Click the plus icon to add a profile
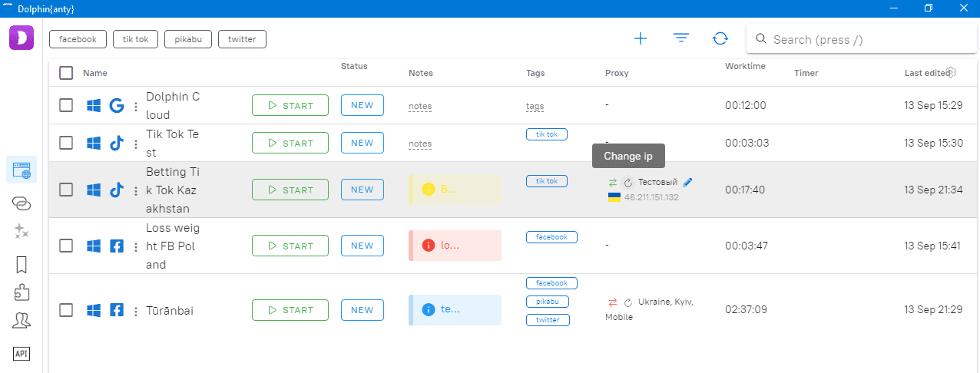The image size is (980, 373). [x=640, y=39]
